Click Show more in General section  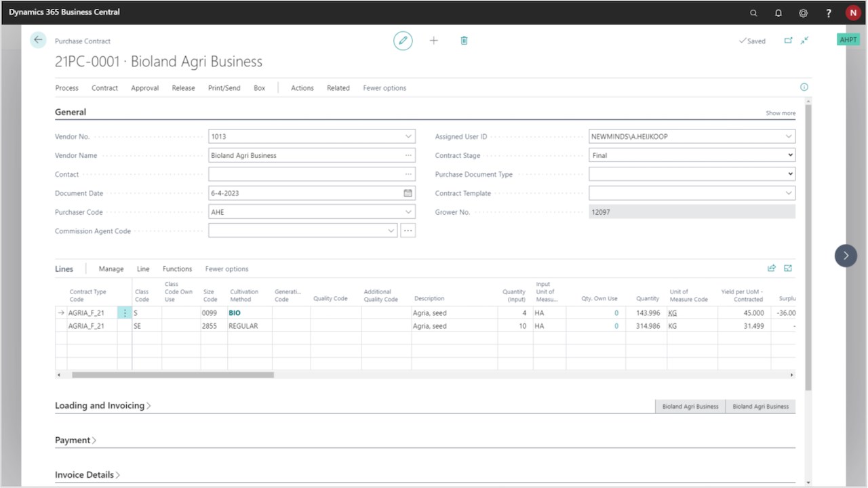click(x=781, y=113)
